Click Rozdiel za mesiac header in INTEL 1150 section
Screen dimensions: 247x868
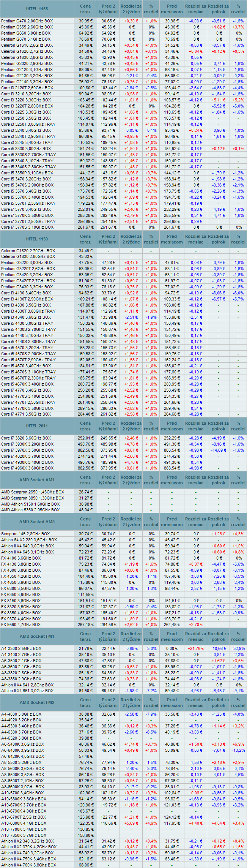(x=196, y=239)
